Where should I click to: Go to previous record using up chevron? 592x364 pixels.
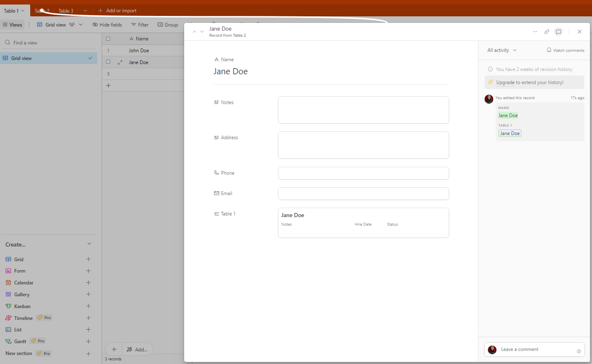coord(194,32)
